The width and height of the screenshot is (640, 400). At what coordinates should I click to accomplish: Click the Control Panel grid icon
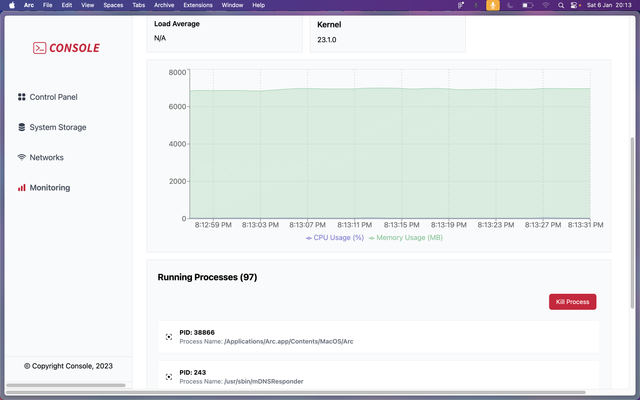[x=22, y=97]
